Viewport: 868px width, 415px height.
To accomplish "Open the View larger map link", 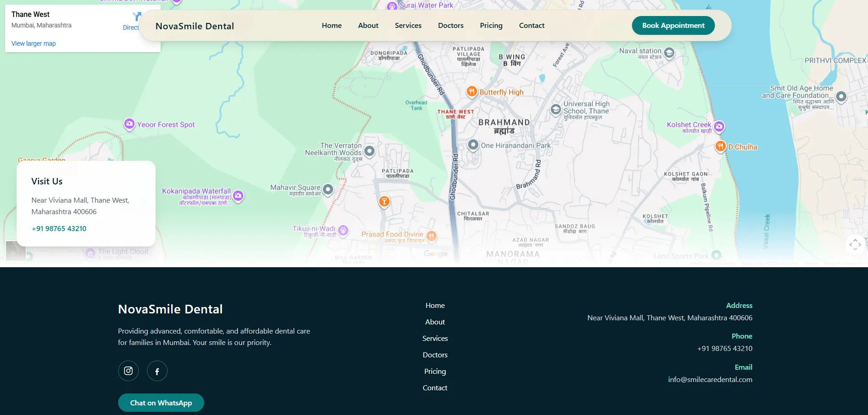I will [x=33, y=43].
